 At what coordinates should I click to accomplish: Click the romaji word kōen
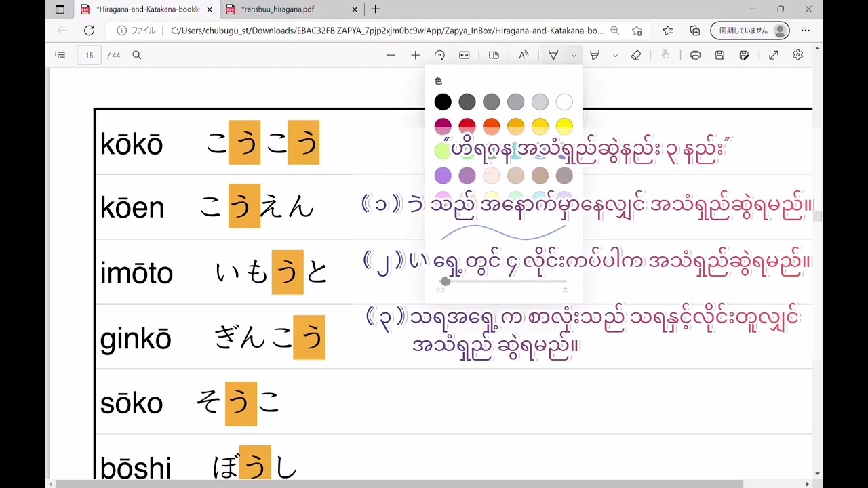click(x=132, y=207)
